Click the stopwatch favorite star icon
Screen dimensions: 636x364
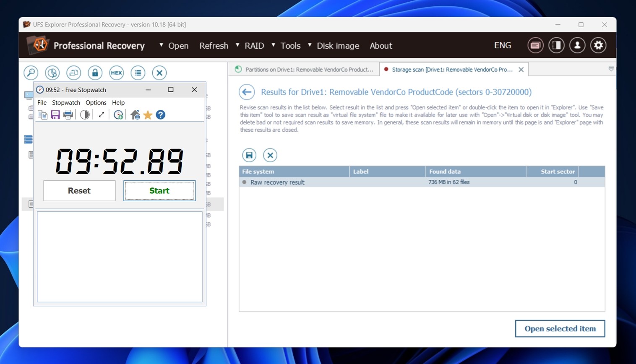pos(148,115)
